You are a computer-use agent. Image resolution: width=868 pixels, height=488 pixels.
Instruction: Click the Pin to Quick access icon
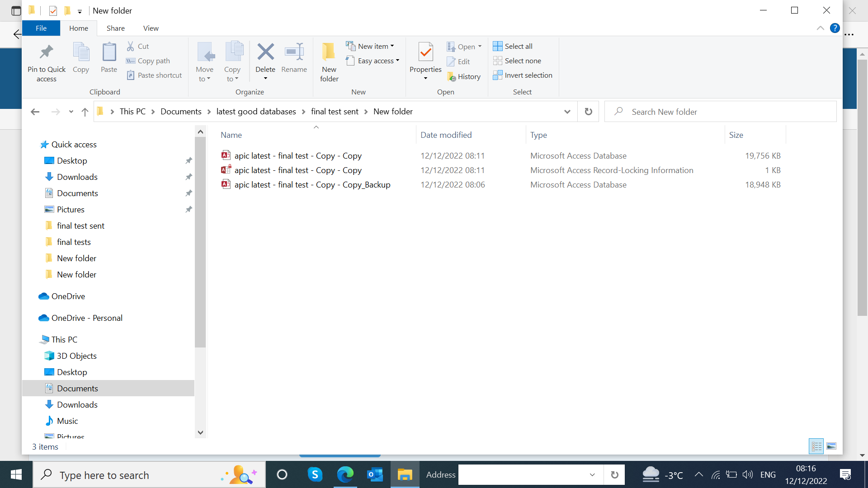tap(46, 52)
